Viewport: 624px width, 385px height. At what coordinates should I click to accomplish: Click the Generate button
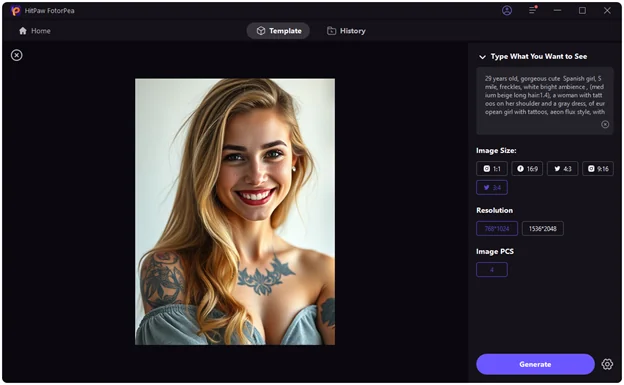pos(535,364)
